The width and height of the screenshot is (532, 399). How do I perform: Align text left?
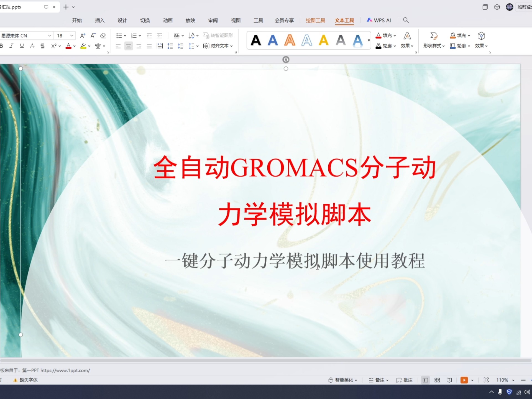click(118, 46)
